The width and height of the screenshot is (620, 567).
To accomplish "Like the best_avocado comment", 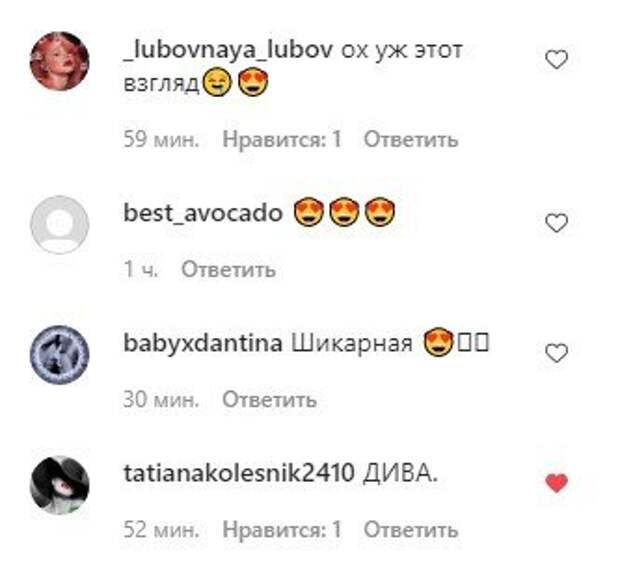I will [557, 223].
